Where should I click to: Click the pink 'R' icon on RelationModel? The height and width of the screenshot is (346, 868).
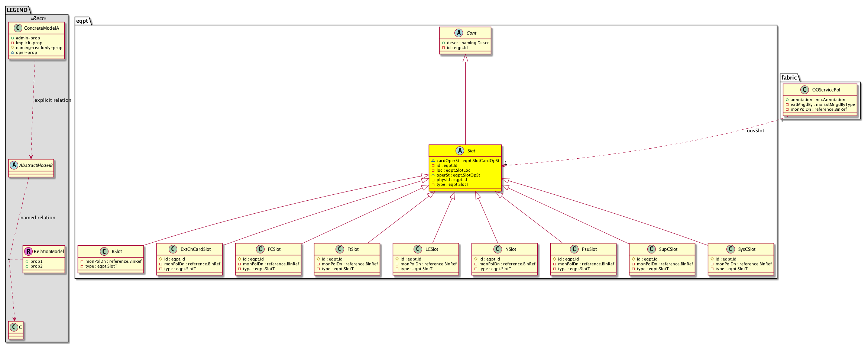pos(28,252)
